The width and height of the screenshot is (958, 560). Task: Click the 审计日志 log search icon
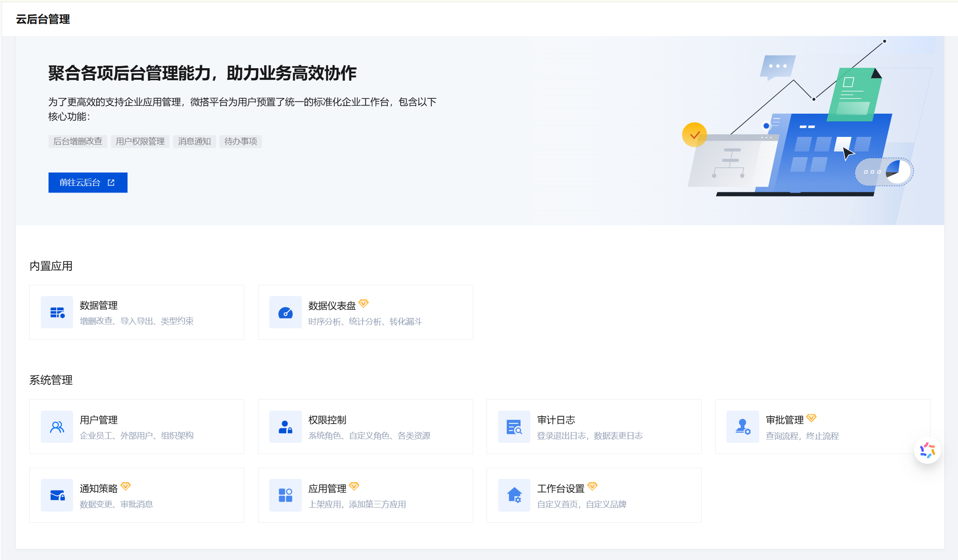coord(514,427)
